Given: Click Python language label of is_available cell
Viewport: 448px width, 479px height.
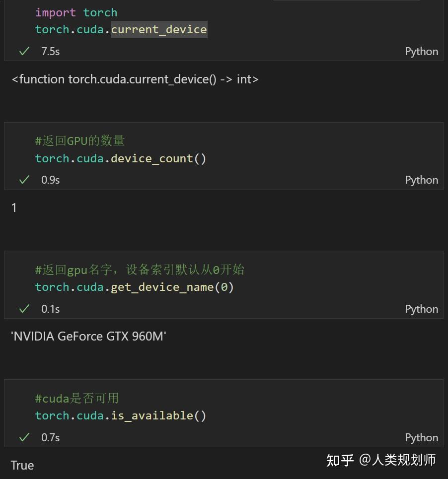Looking at the screenshot, I should pos(421,437).
